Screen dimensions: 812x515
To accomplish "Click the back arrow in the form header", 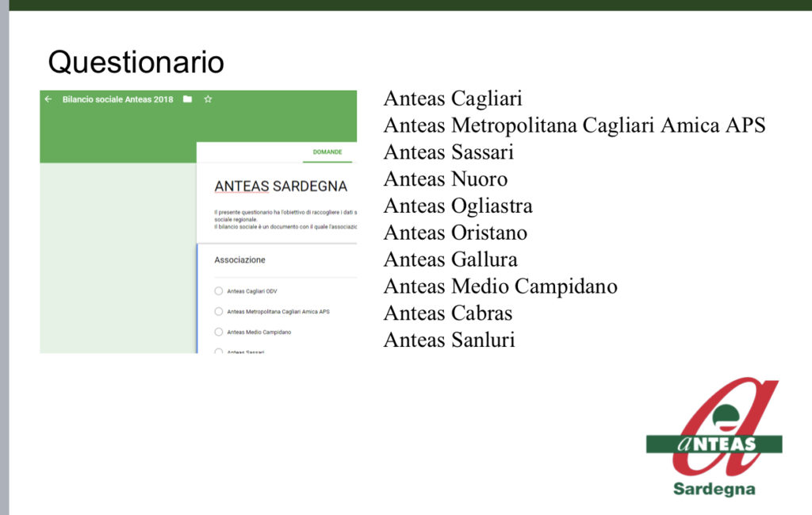I will (48, 99).
